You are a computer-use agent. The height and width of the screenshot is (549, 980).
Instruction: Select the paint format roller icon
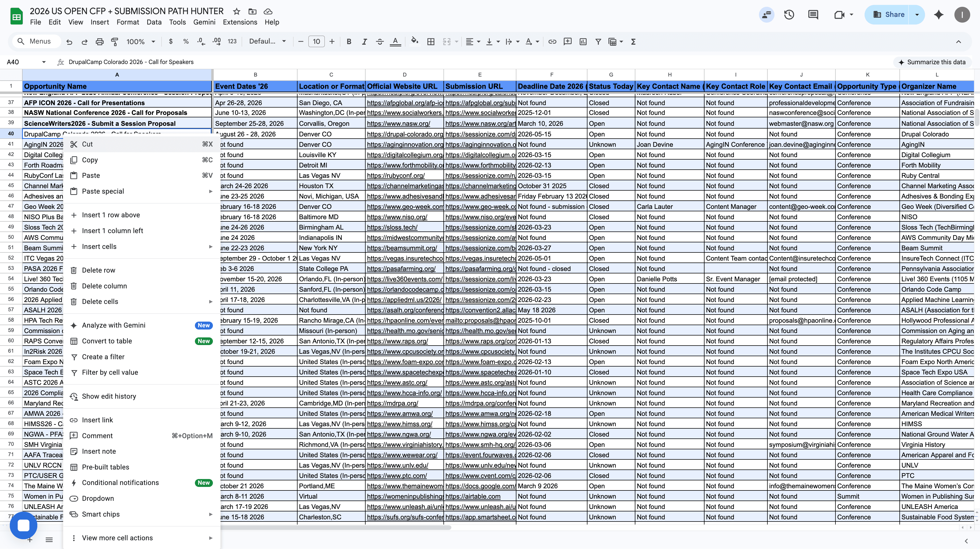pyautogui.click(x=115, y=42)
